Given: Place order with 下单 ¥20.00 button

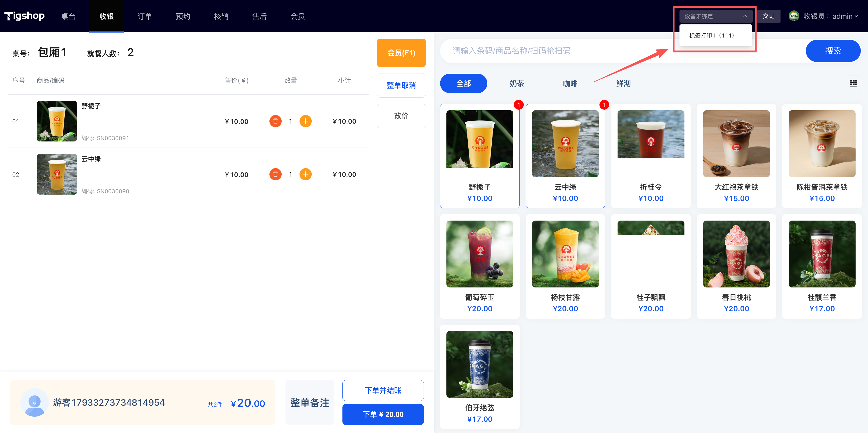Looking at the screenshot, I should click(383, 414).
